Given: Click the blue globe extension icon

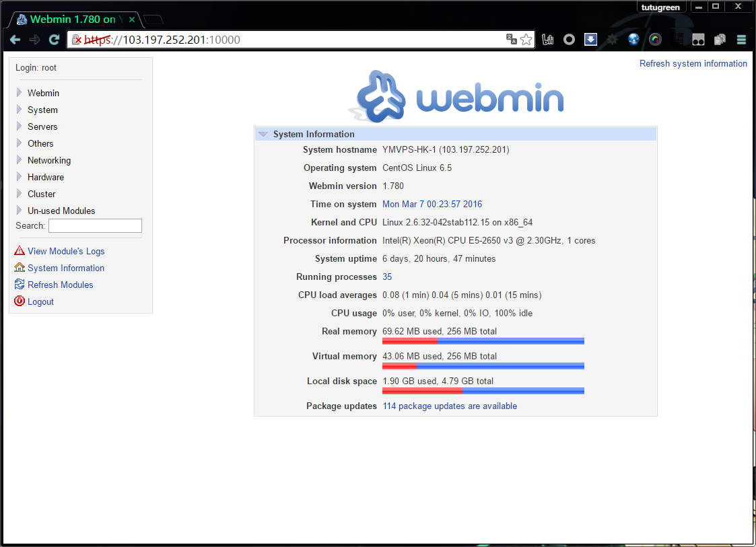Looking at the screenshot, I should click(x=633, y=40).
